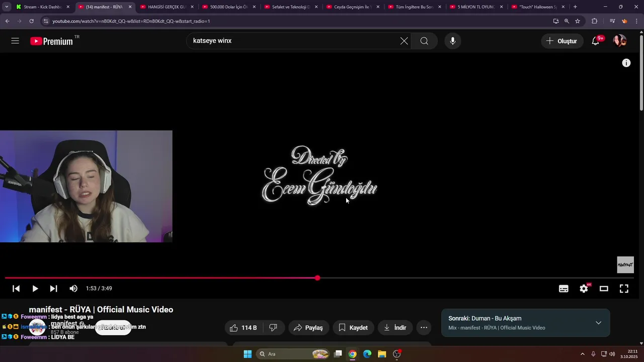Click the taskbar Ara search box

click(293, 354)
